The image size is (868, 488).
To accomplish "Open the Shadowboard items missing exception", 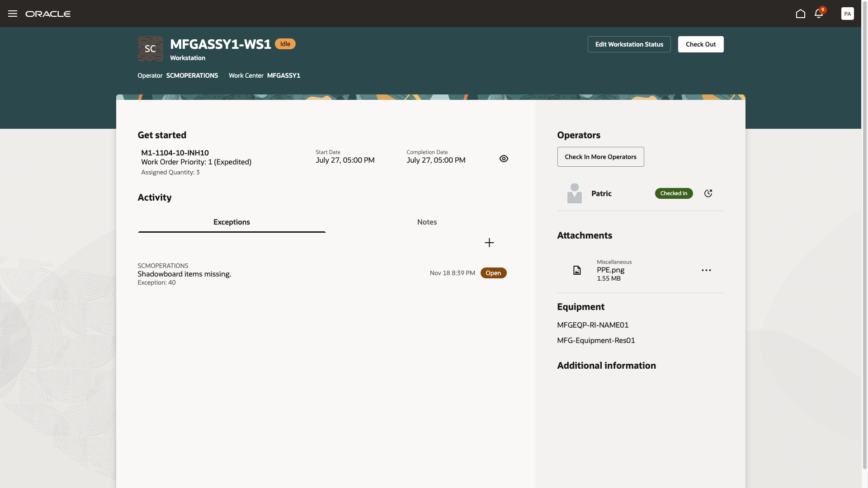I will coord(184,274).
